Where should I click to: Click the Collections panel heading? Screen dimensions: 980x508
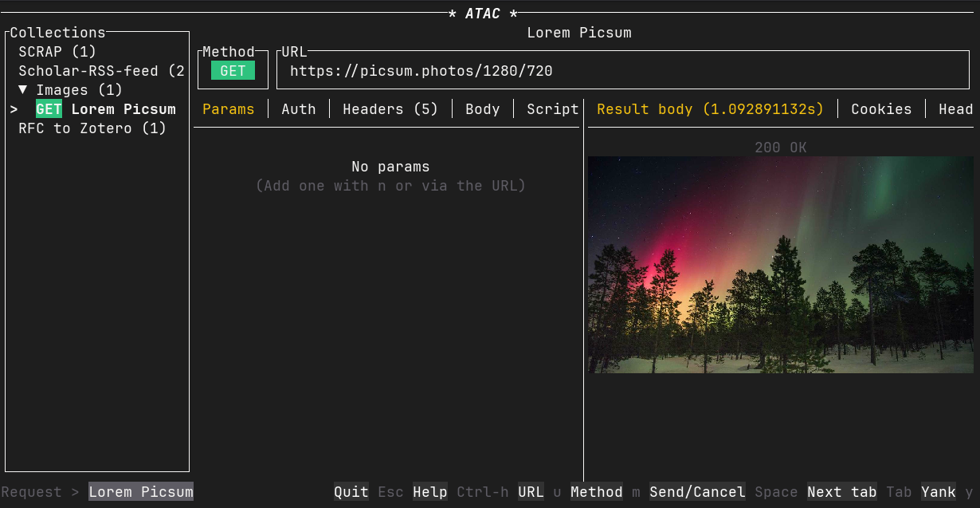click(57, 33)
